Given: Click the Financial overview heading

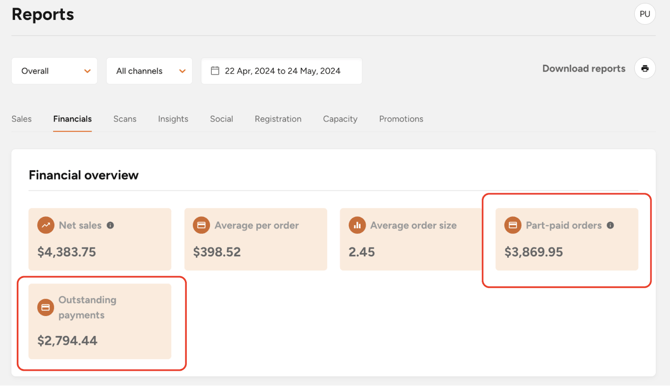Looking at the screenshot, I should click(84, 175).
